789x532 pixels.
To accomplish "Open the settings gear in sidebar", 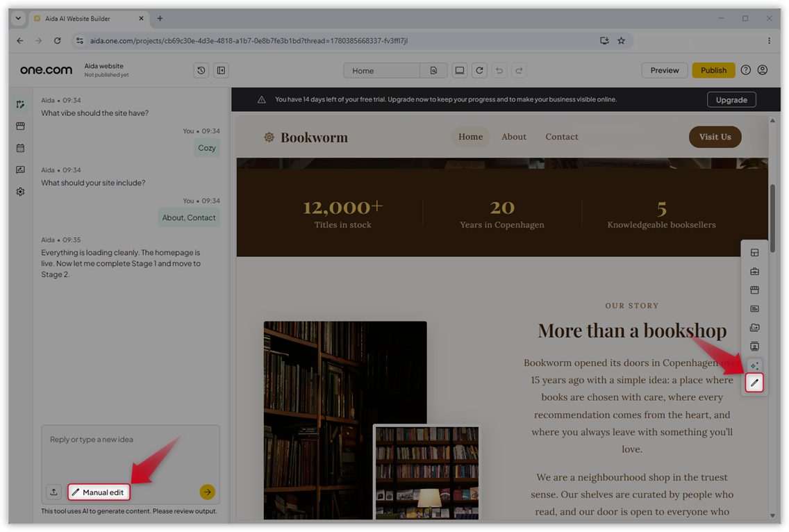I will coord(20,192).
